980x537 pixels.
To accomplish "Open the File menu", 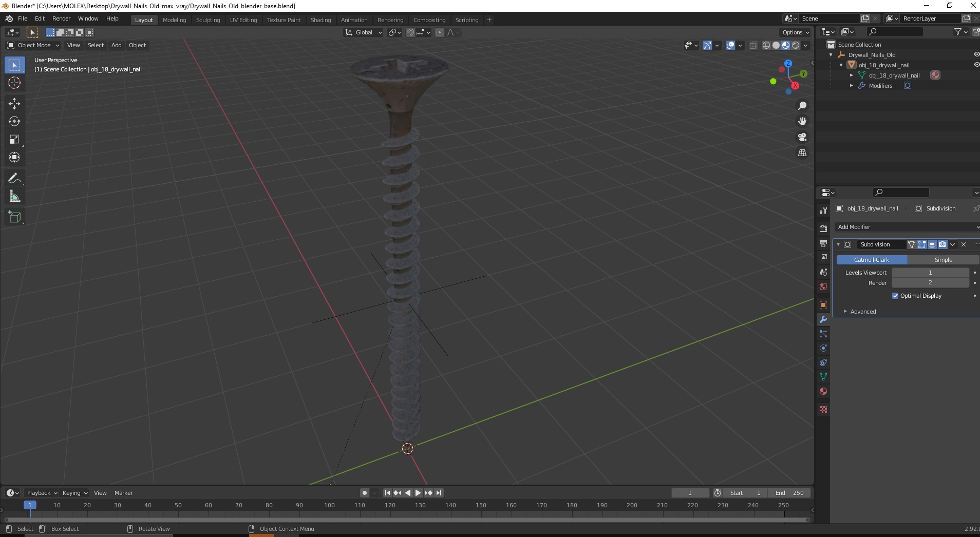I will click(23, 18).
